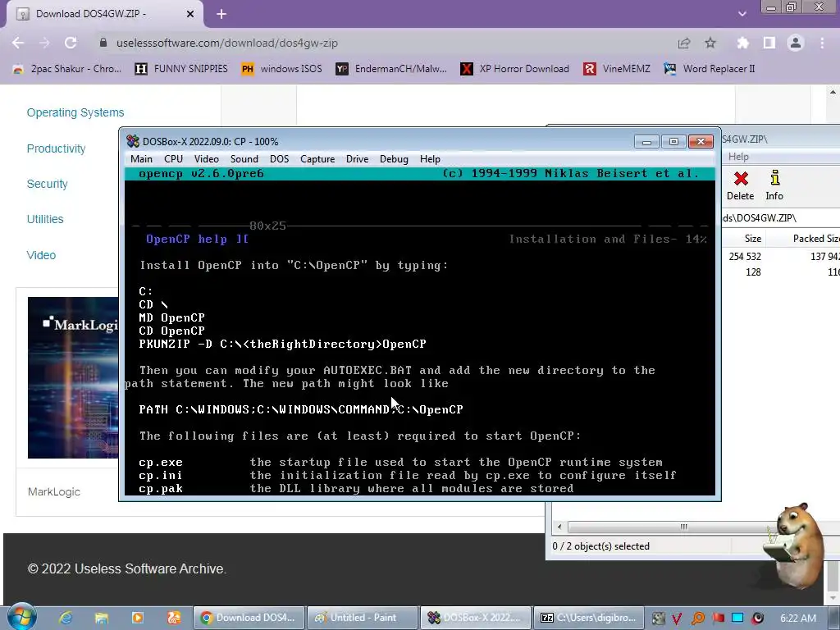The height and width of the screenshot is (630, 840).
Task: Click the orange magnifier system tray icon
Action: [x=697, y=619]
